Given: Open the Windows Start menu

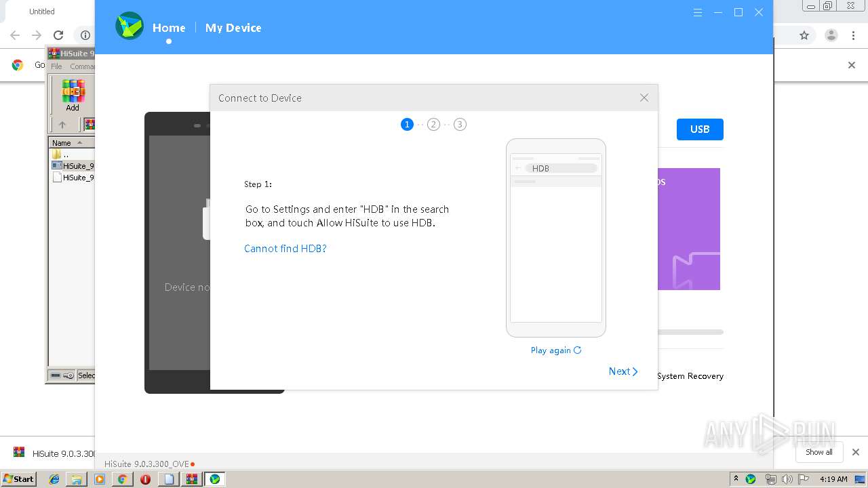Looking at the screenshot, I should coord(18,479).
